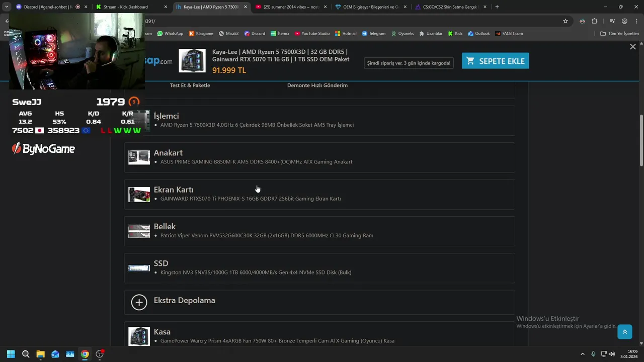Click the Kasa case thumbnail
Viewport: 644px width, 362px height.
139,336
